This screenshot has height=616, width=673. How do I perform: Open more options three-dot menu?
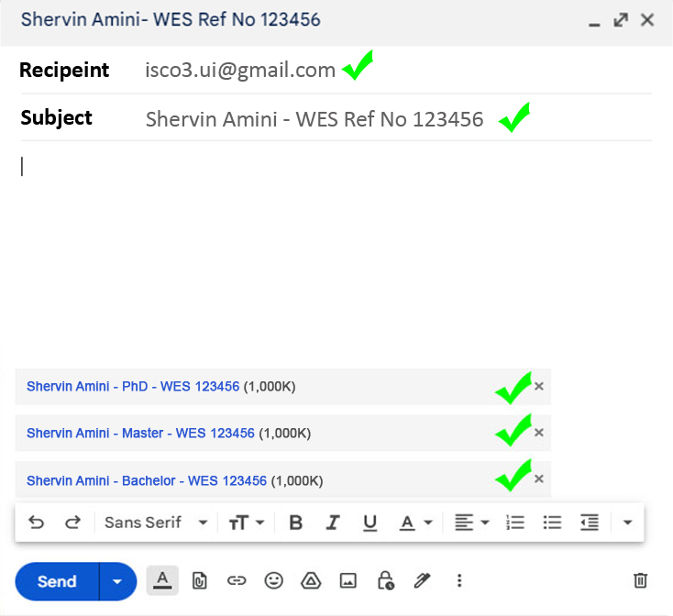[459, 581]
